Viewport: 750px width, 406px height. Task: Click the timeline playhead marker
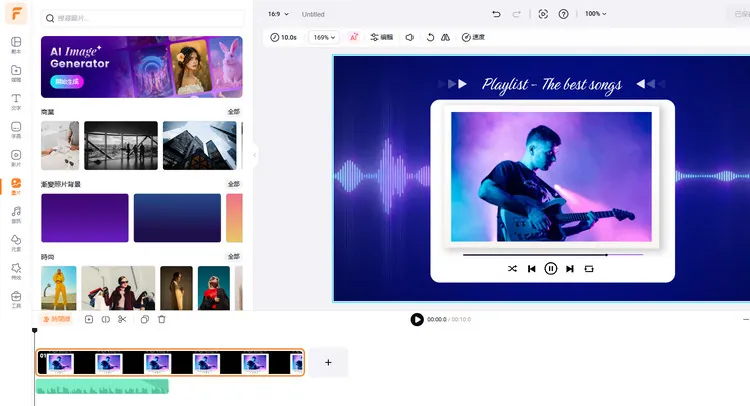click(x=34, y=330)
